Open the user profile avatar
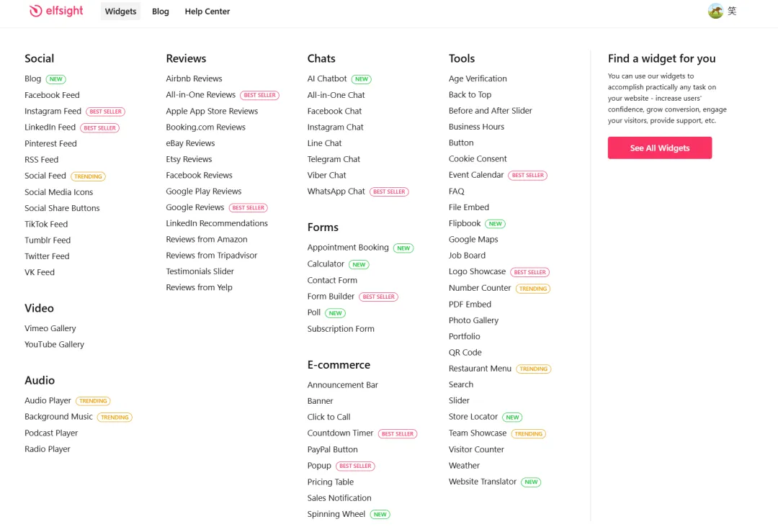Image resolution: width=778 pixels, height=532 pixels. tap(715, 11)
